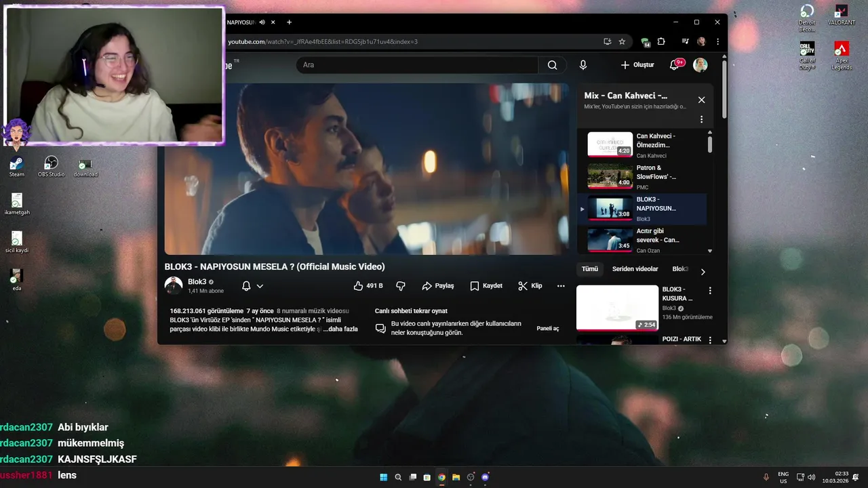
Task: Select the Tümü filter chip
Action: coord(590,269)
